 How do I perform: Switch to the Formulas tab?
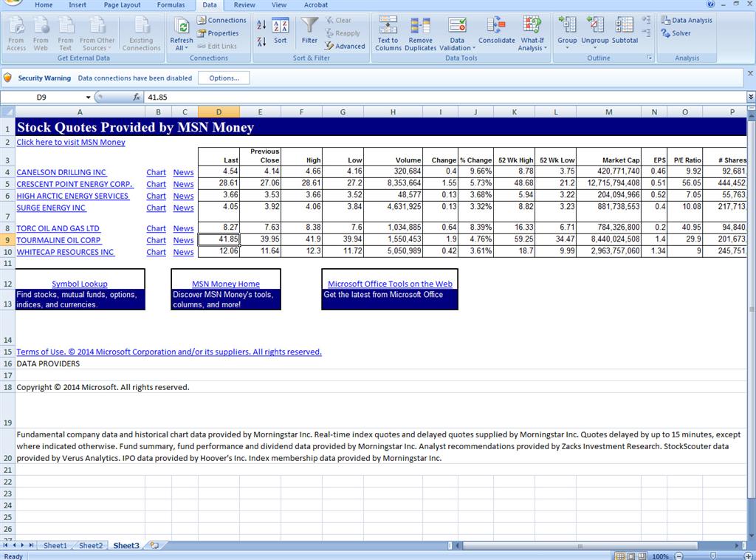(171, 5)
